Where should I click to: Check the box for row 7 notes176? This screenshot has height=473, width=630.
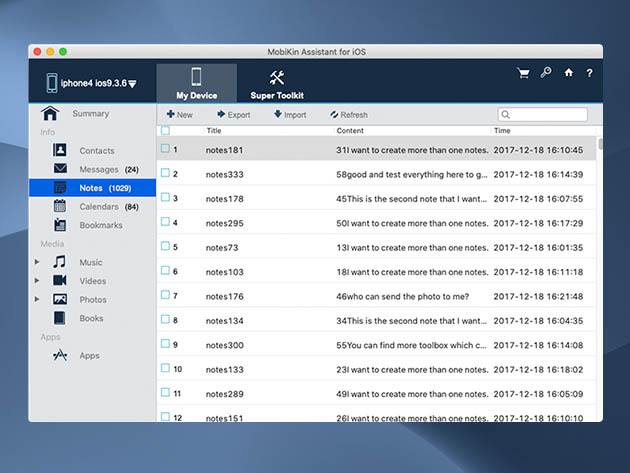[165, 295]
